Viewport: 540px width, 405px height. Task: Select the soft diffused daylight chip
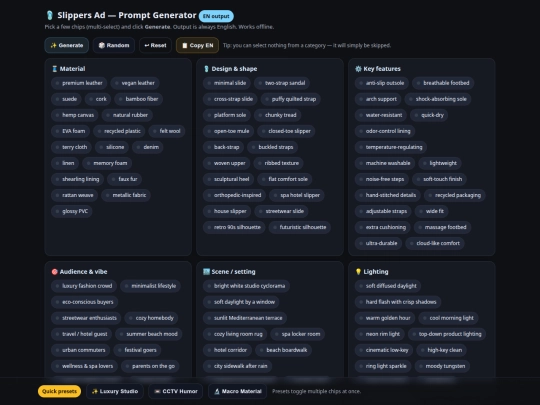click(x=388, y=286)
